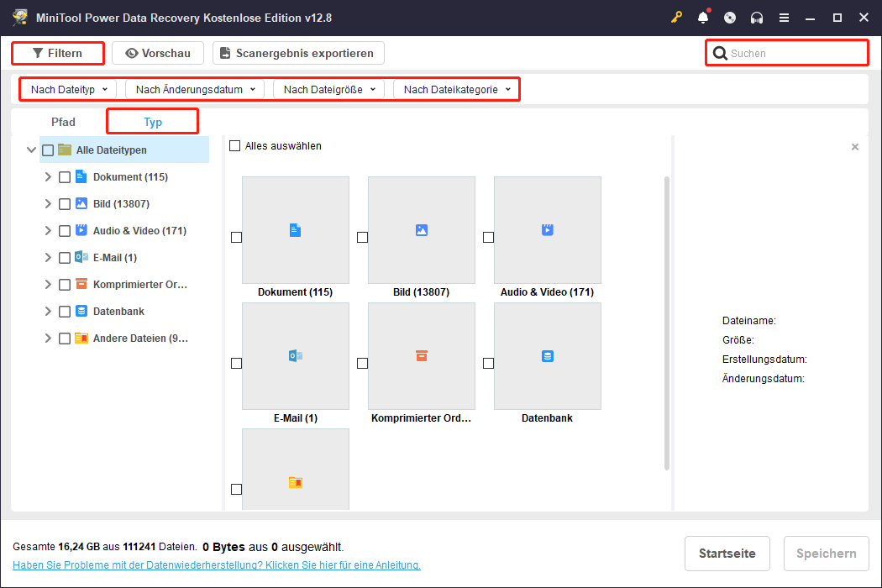Viewport: 882px width, 588px height.
Task: Click the Suchen magnifier icon
Action: pos(720,52)
